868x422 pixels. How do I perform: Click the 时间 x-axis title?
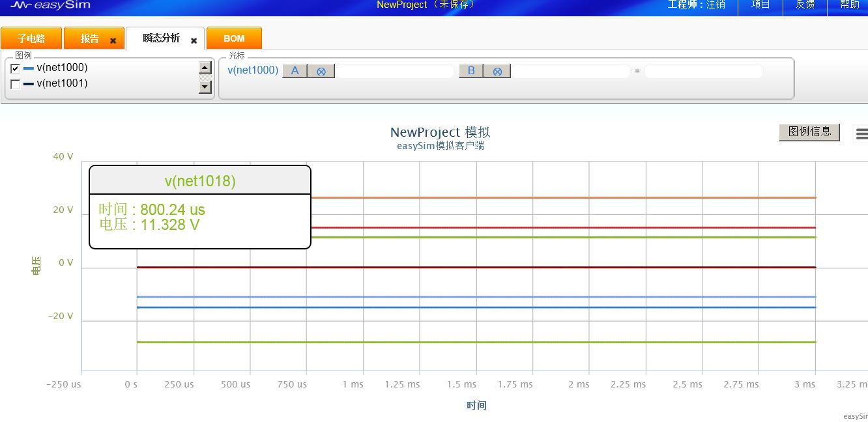click(x=476, y=405)
